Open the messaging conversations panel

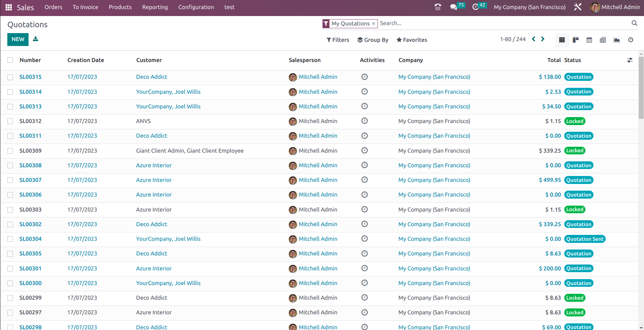click(454, 7)
